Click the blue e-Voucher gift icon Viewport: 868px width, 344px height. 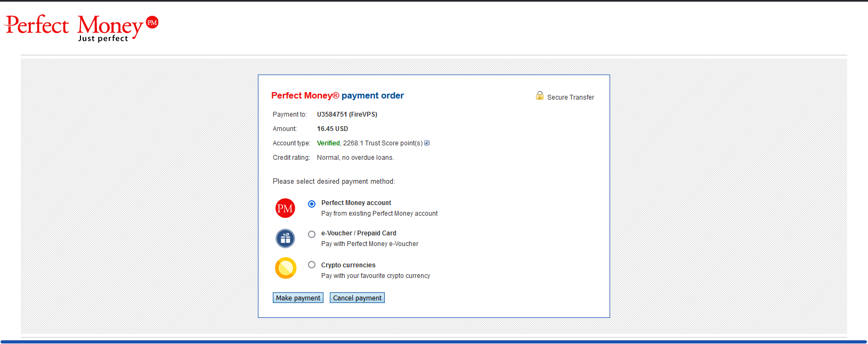pyautogui.click(x=285, y=238)
